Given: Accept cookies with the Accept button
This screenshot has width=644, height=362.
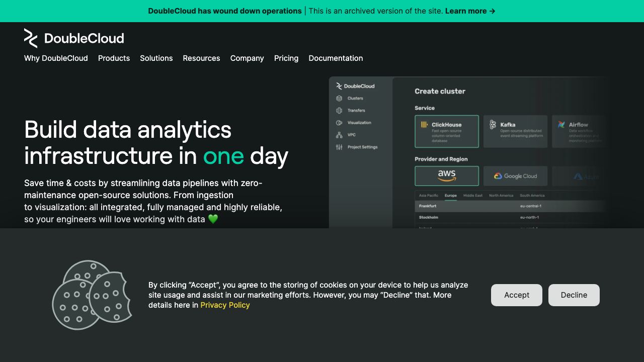Looking at the screenshot, I should 517,295.
